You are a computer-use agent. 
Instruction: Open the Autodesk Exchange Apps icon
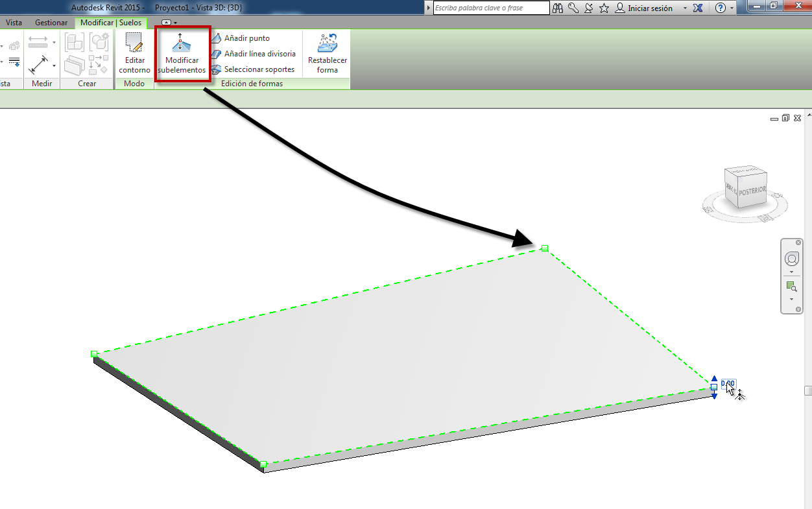coord(698,8)
